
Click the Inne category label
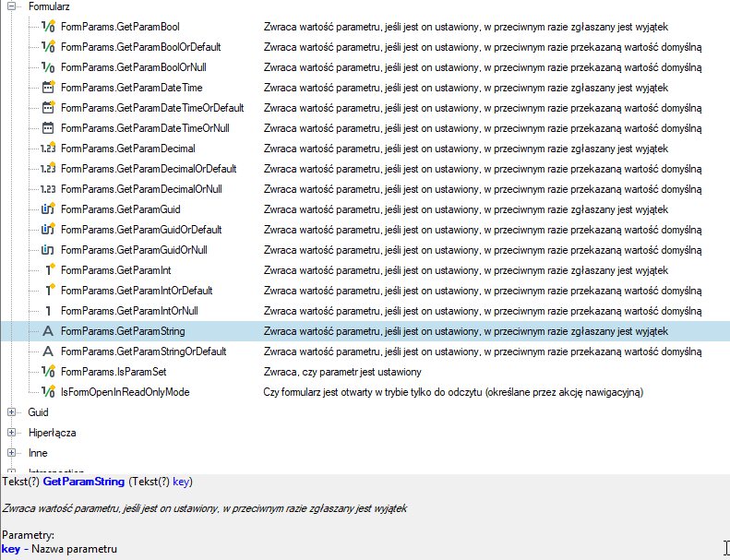tap(38, 453)
